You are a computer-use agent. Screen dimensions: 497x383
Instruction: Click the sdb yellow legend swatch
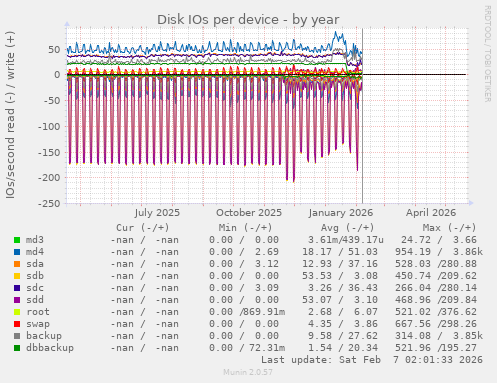[x=17, y=276]
